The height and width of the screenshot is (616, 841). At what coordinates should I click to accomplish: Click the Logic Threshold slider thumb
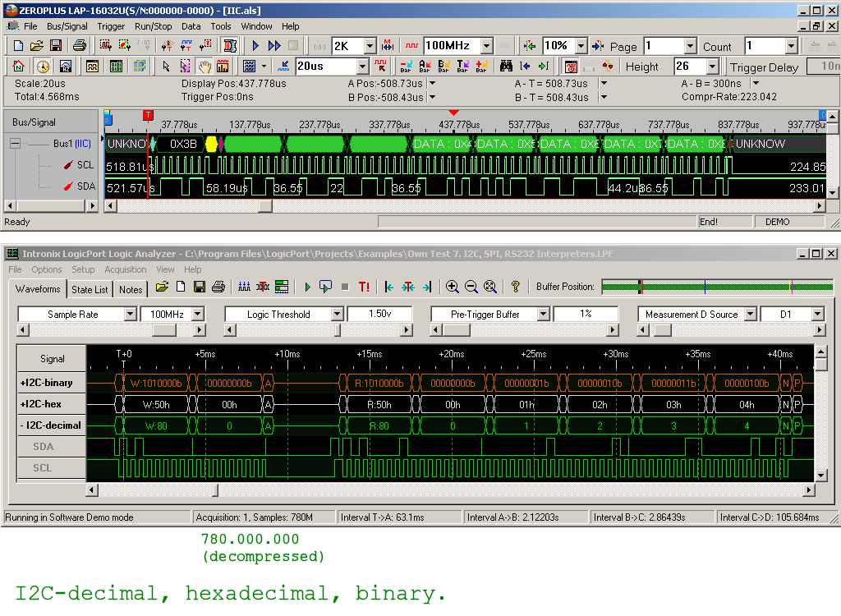(x=338, y=330)
